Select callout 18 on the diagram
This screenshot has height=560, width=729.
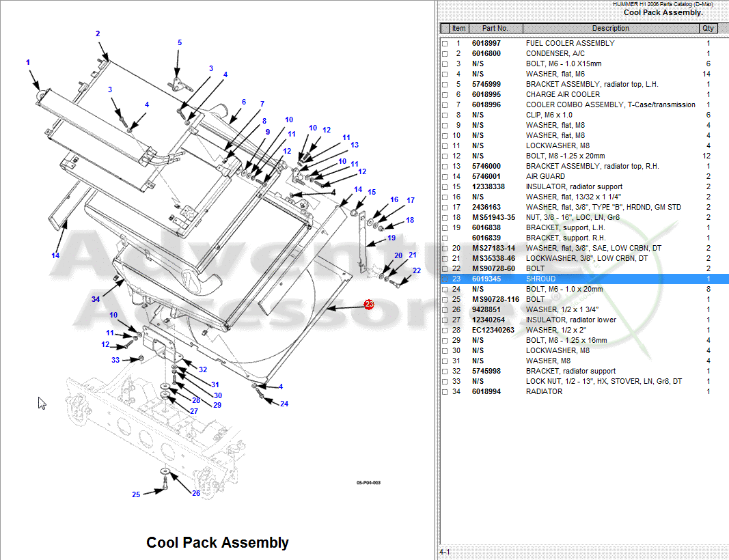[410, 221]
